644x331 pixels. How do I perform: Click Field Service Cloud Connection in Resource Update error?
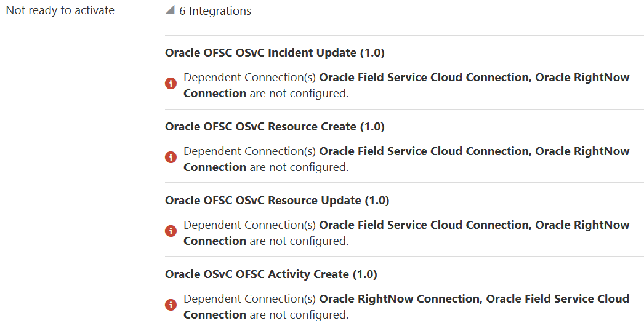coord(424,225)
